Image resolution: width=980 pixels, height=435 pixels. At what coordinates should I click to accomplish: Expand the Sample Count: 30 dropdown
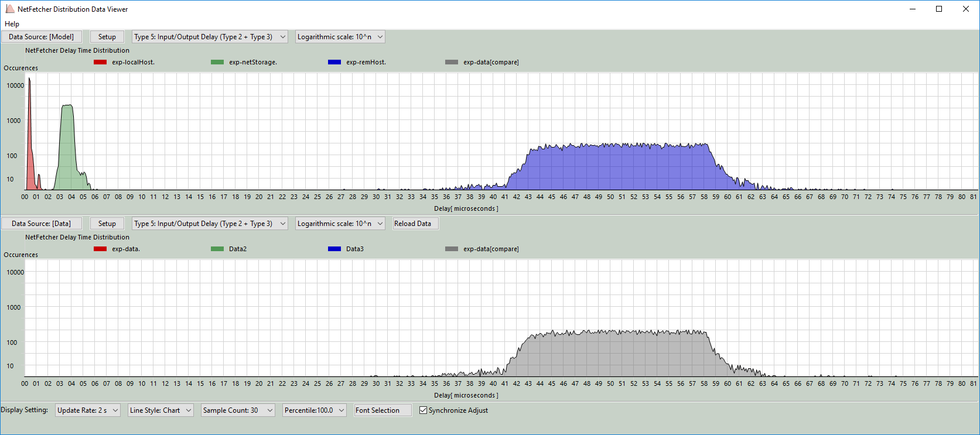(x=238, y=410)
